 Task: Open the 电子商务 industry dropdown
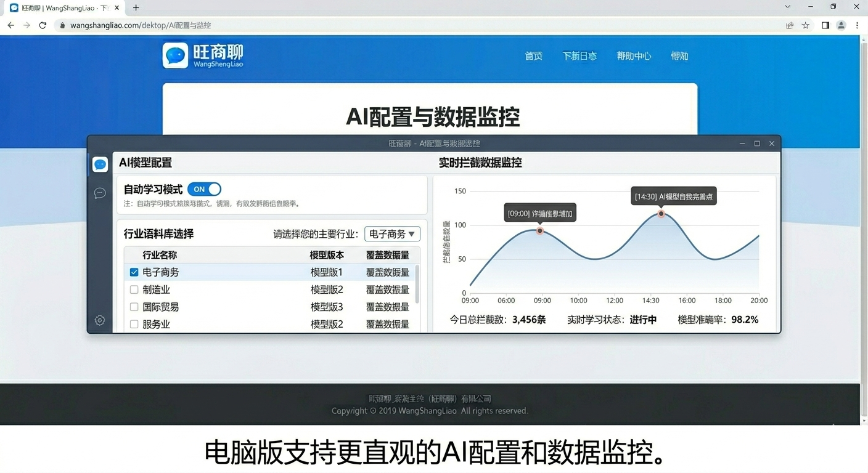(x=392, y=234)
